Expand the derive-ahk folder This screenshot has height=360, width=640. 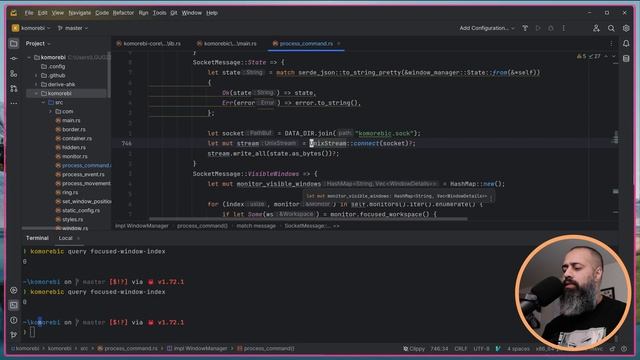point(36,84)
